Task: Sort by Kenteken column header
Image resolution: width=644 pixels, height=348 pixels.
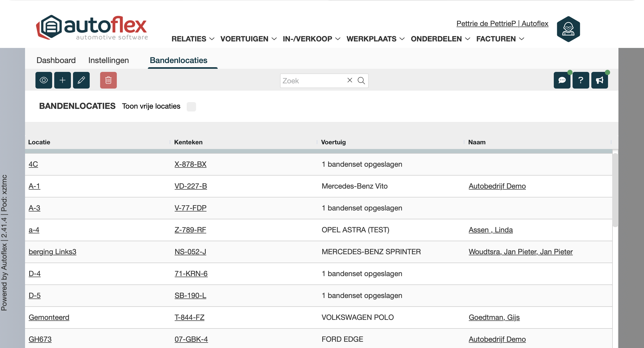Action: 188,142
